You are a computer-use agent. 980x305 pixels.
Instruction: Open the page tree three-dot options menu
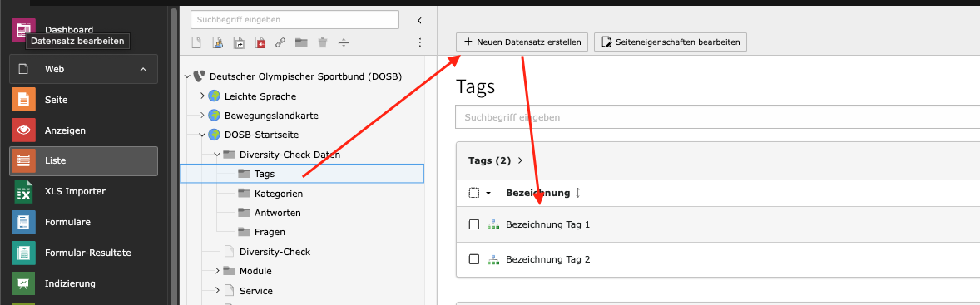tap(420, 42)
